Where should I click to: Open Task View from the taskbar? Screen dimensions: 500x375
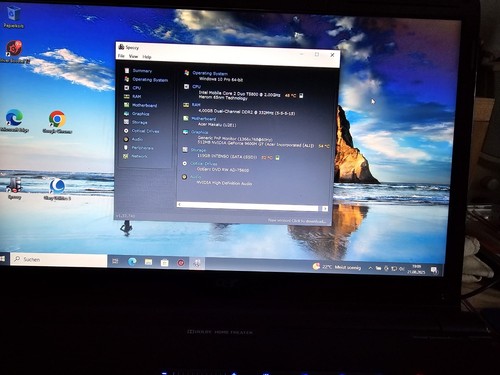(115, 261)
